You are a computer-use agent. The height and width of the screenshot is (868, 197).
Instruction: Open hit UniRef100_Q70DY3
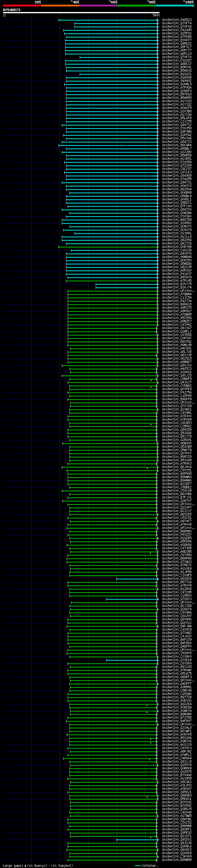[177, 599]
